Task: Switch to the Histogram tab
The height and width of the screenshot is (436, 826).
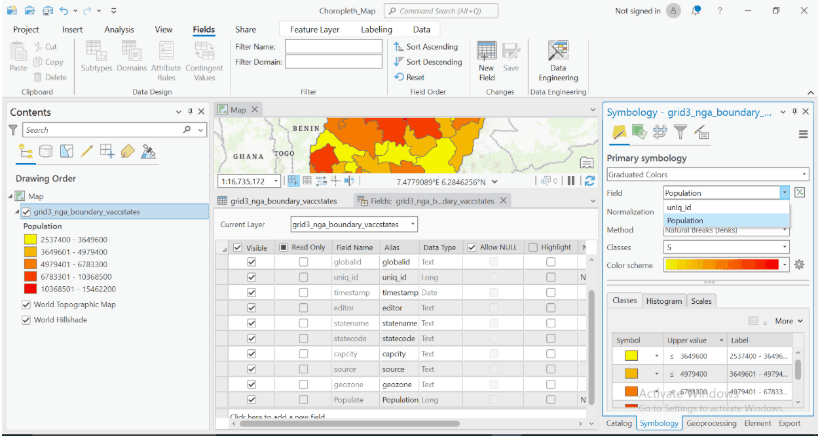Action: 663,301
